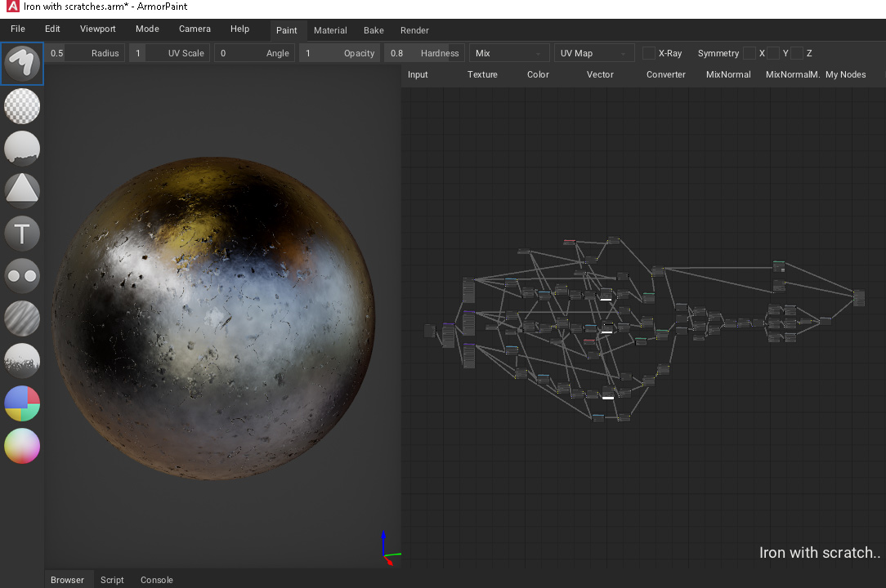
Task: Open the My Nodes category
Action: tap(845, 74)
